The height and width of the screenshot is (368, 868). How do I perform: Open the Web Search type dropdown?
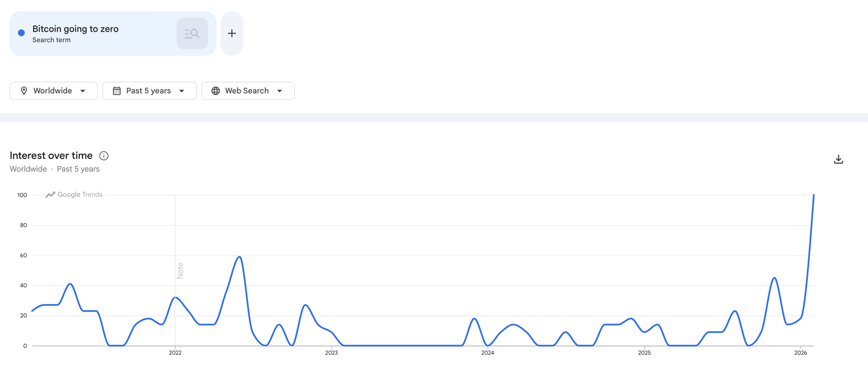280,91
